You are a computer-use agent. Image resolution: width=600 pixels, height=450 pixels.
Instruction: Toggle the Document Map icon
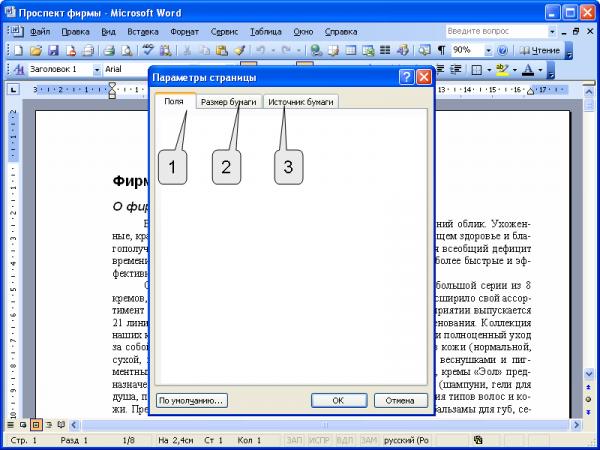(x=424, y=50)
